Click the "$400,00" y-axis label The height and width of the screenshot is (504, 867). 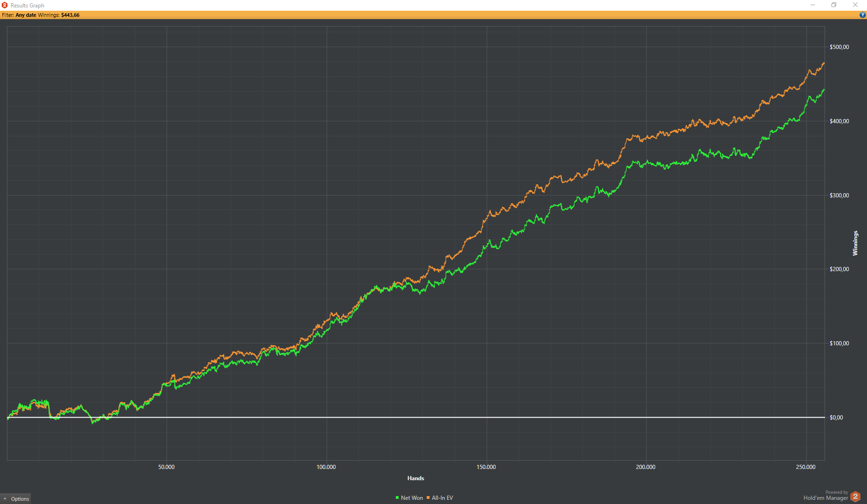click(x=839, y=121)
